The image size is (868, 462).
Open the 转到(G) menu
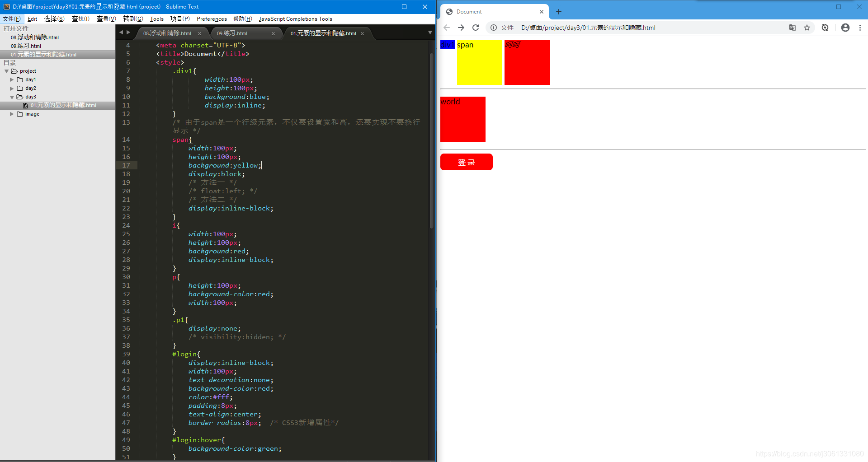[x=133, y=19]
